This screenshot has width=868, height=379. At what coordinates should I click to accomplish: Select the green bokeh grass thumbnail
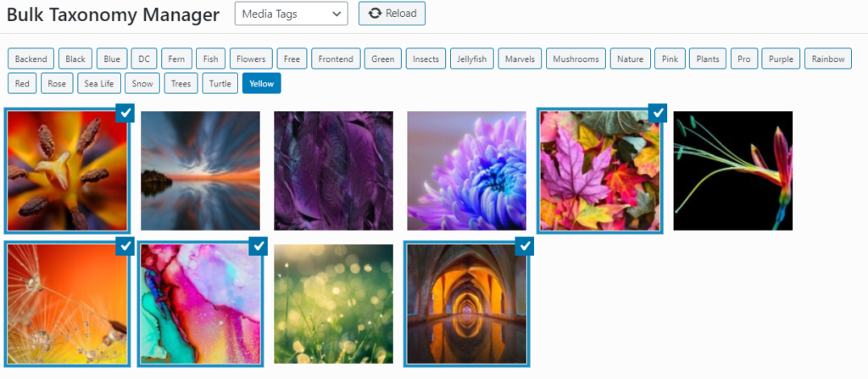334,304
